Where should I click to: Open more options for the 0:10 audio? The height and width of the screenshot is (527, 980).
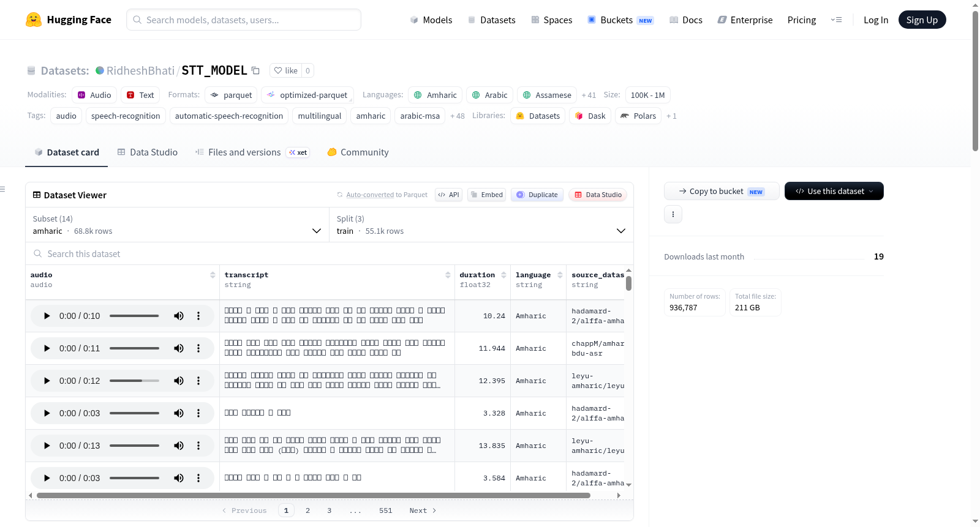tap(198, 316)
